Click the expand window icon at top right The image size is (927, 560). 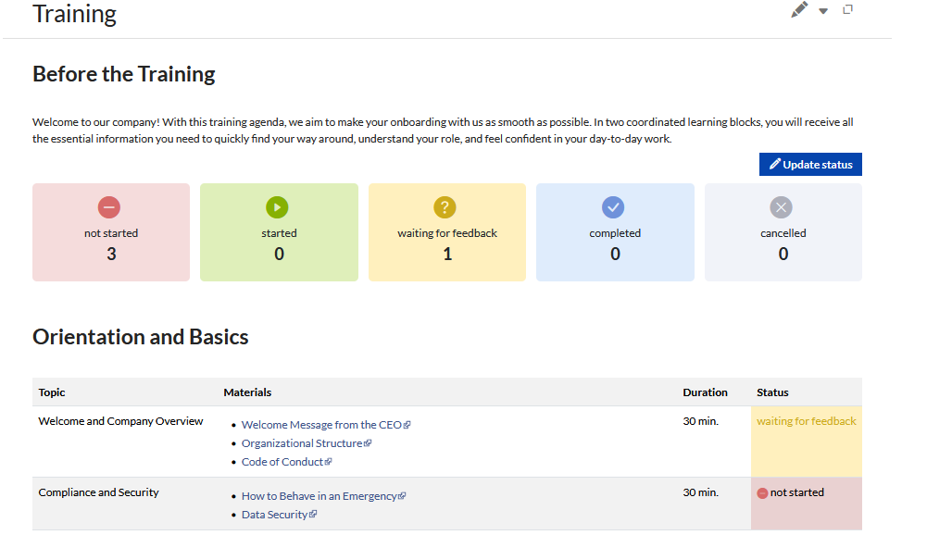pos(847,10)
